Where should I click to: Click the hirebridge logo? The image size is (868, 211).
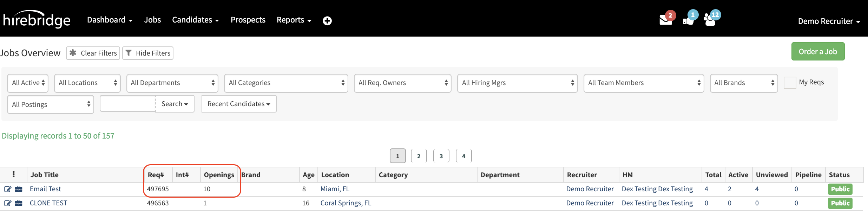coord(37,19)
